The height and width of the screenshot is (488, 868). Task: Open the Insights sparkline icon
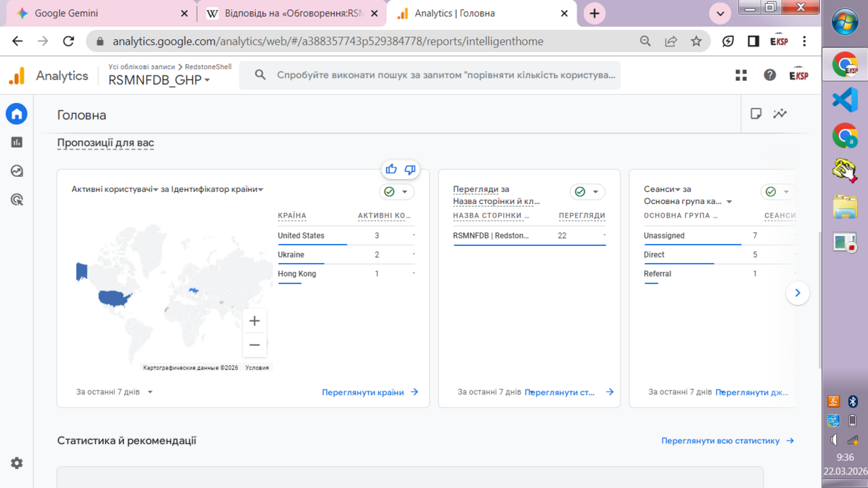pos(780,114)
